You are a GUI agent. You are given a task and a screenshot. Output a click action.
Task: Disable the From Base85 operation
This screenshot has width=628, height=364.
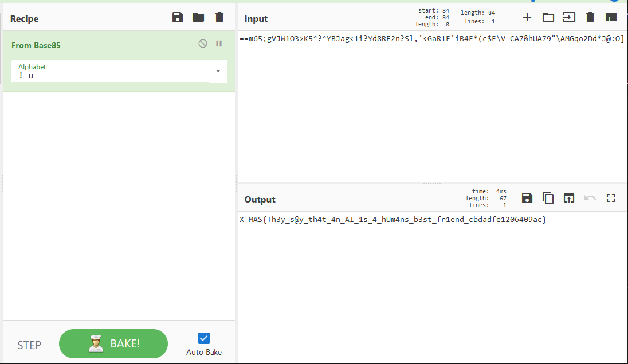[x=203, y=43]
